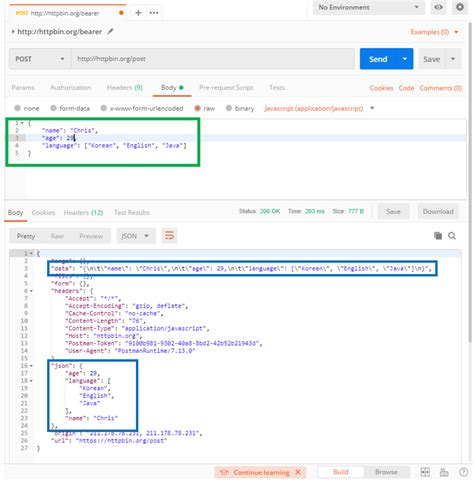Click the request URL input field
Screen dimensions: 474x482
pos(213,59)
